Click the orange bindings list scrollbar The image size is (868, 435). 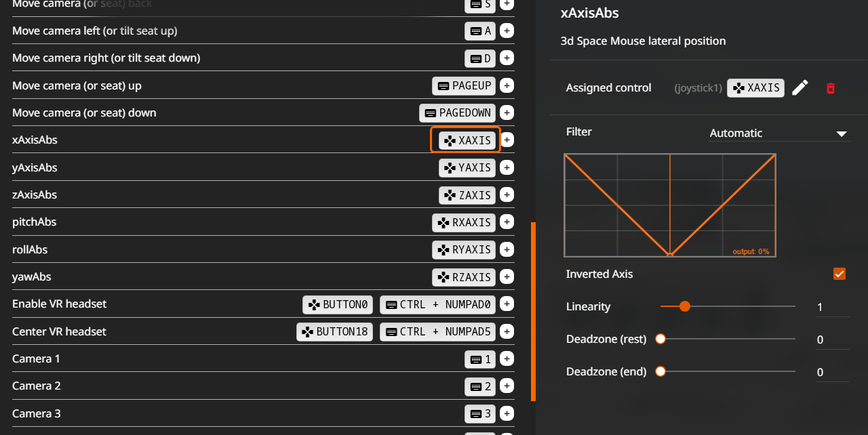click(534, 312)
